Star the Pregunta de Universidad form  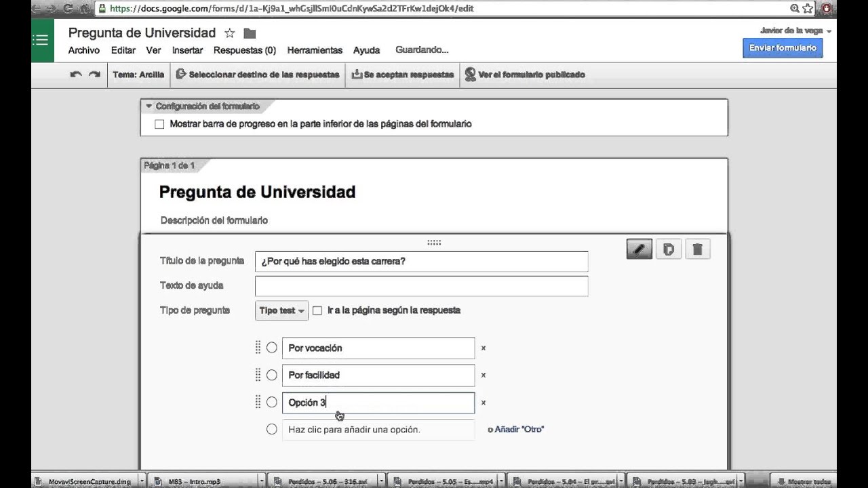(x=230, y=33)
